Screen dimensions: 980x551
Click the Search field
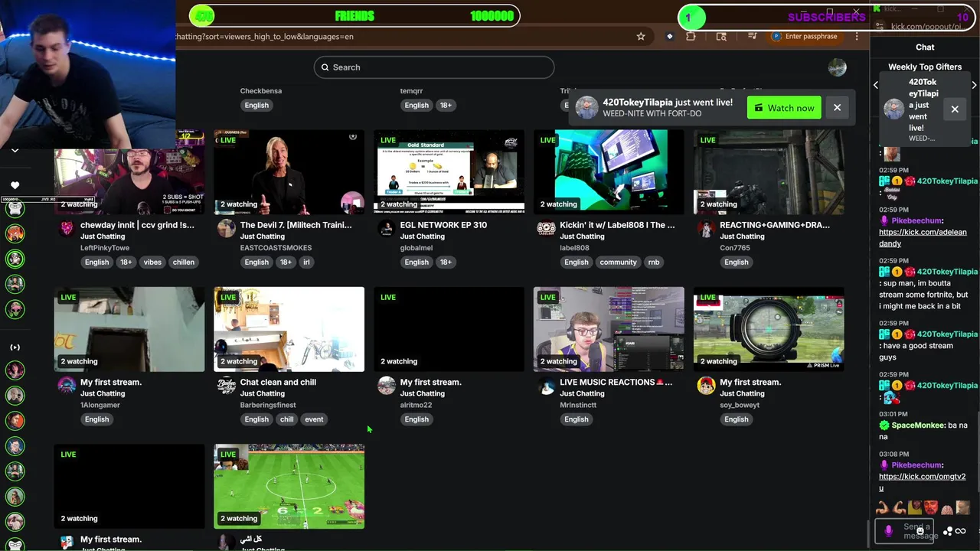pos(433,67)
